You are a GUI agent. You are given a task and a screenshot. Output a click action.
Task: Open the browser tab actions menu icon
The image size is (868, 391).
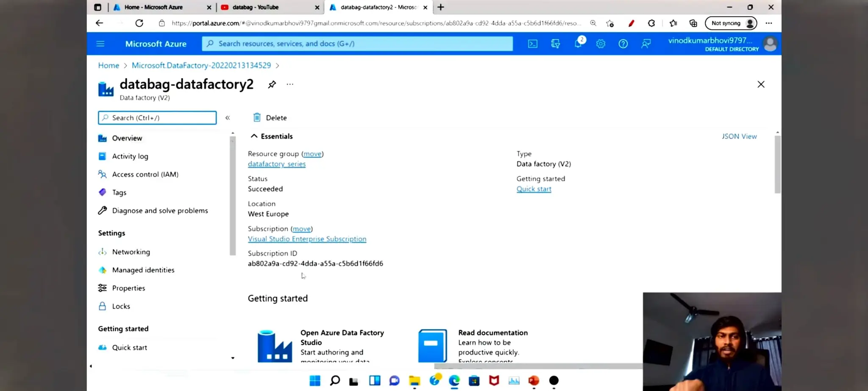[x=97, y=7]
